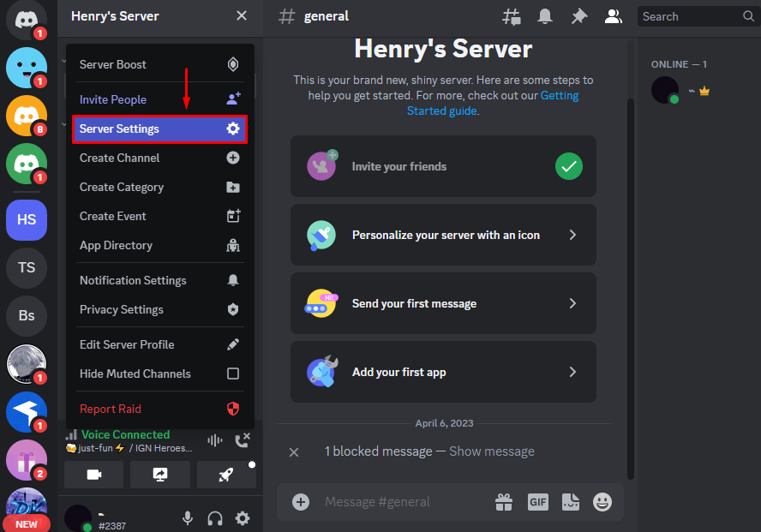Click the Voice Connected status text
The image size is (761, 532).
click(x=125, y=434)
